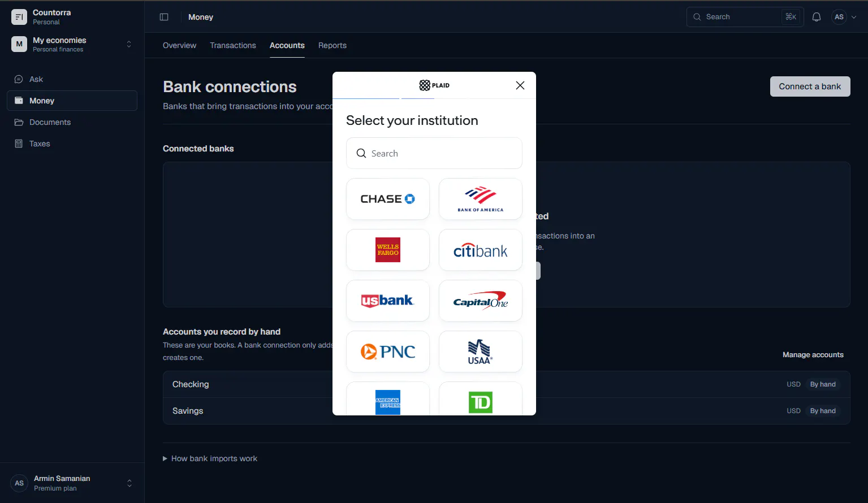Open Money section in sidebar
Image resolution: width=868 pixels, height=503 pixels.
pyautogui.click(x=72, y=101)
